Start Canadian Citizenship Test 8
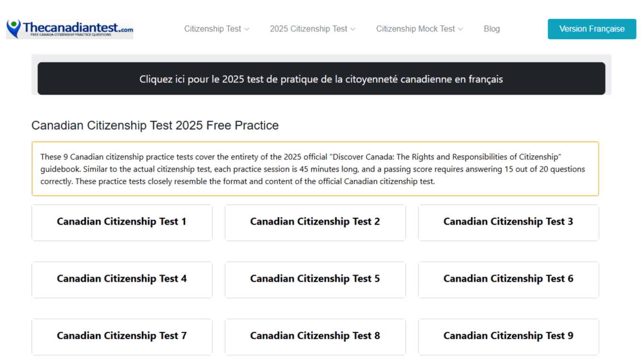 [x=315, y=336]
